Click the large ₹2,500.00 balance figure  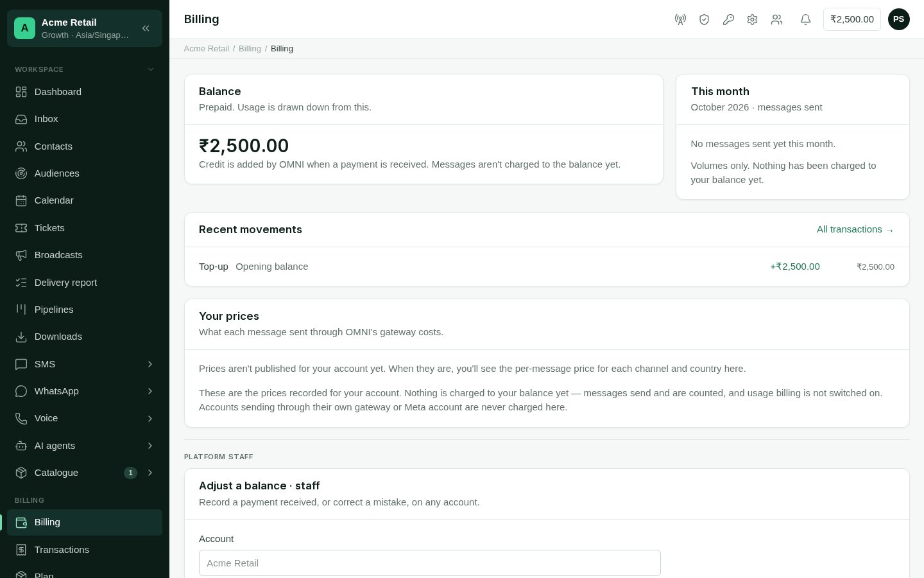[244, 146]
